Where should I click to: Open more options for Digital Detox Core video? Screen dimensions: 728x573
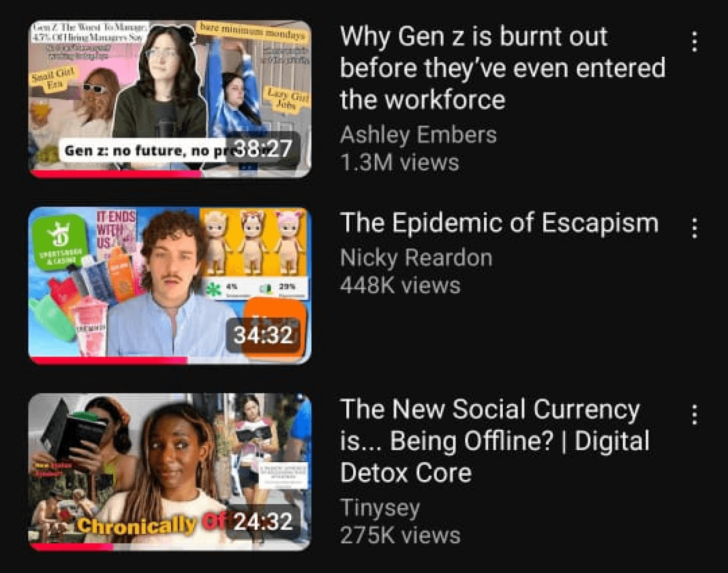pyautogui.click(x=694, y=414)
